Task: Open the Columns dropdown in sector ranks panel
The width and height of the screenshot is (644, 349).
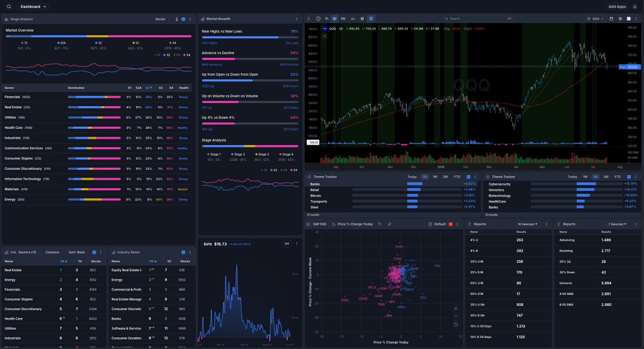Action: tap(54, 252)
